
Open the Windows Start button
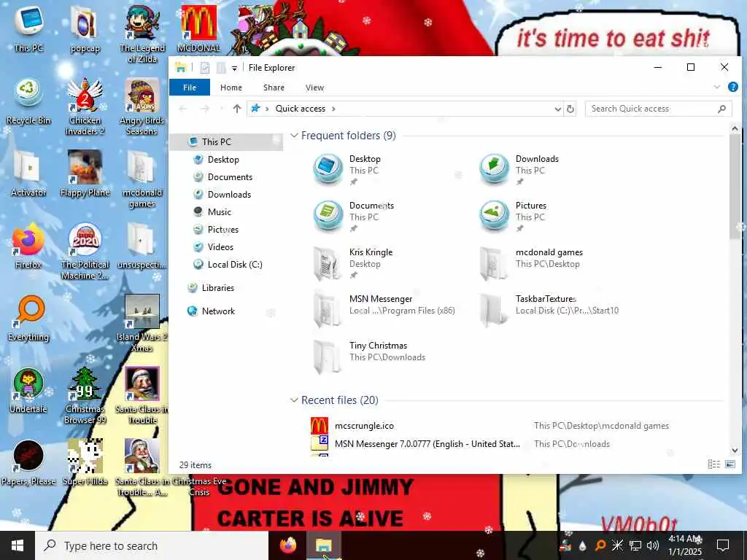pos(18,545)
